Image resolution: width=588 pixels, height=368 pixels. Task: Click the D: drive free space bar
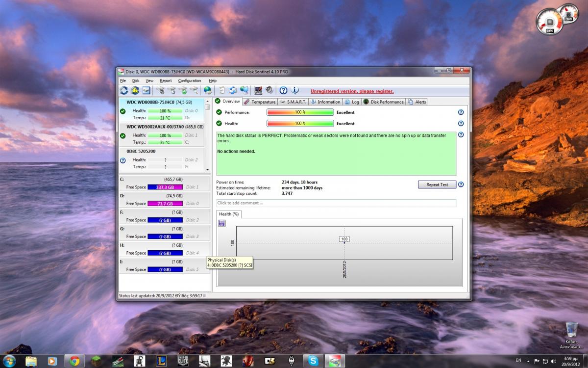pos(165,204)
